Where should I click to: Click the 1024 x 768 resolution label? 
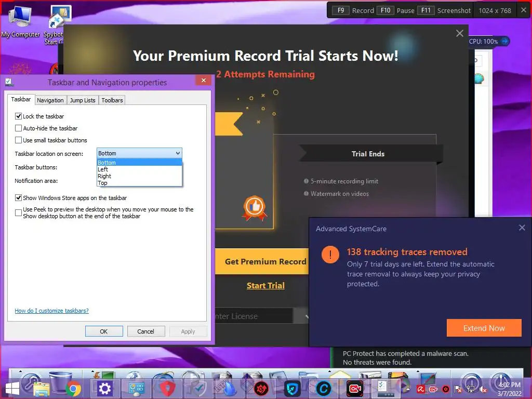tap(495, 10)
